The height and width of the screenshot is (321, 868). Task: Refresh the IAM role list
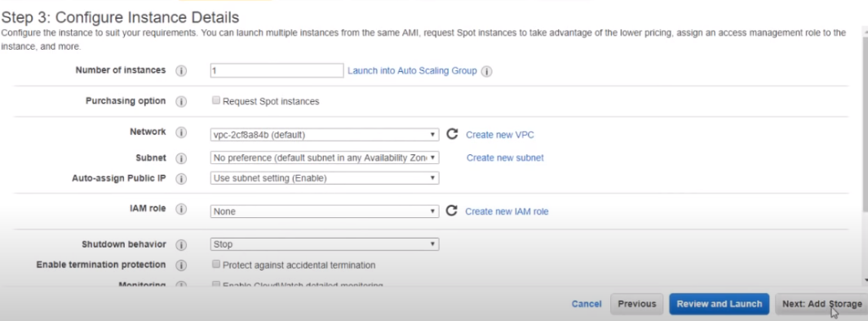click(x=452, y=211)
